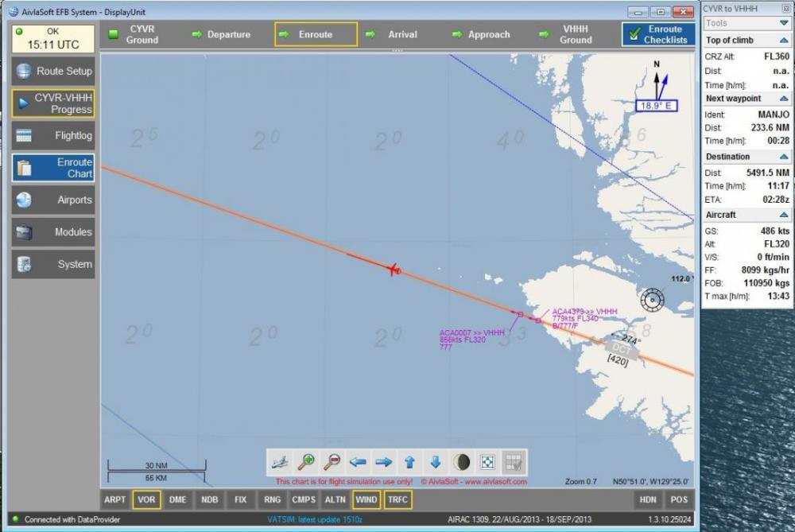
Task: Center the map on the aircraft icon
Action: tap(279, 462)
